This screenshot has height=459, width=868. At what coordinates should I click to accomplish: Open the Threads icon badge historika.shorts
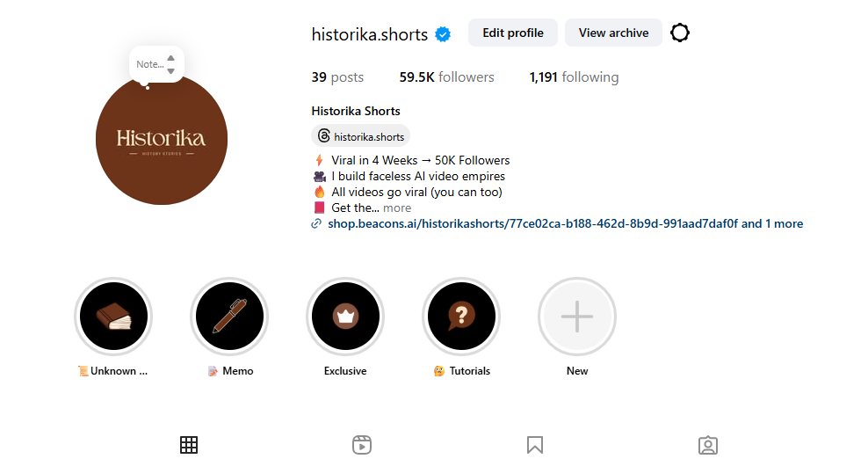pos(361,136)
